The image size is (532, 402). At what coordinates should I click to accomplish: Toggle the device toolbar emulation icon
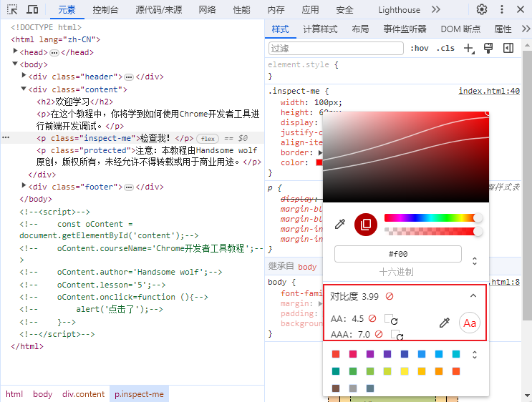[x=32, y=9]
